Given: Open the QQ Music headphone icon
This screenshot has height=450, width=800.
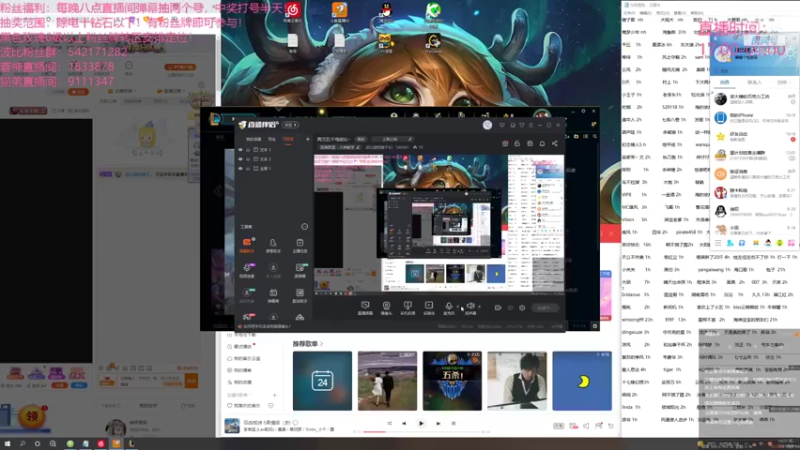Looking at the screenshot, I should tap(779, 243).
